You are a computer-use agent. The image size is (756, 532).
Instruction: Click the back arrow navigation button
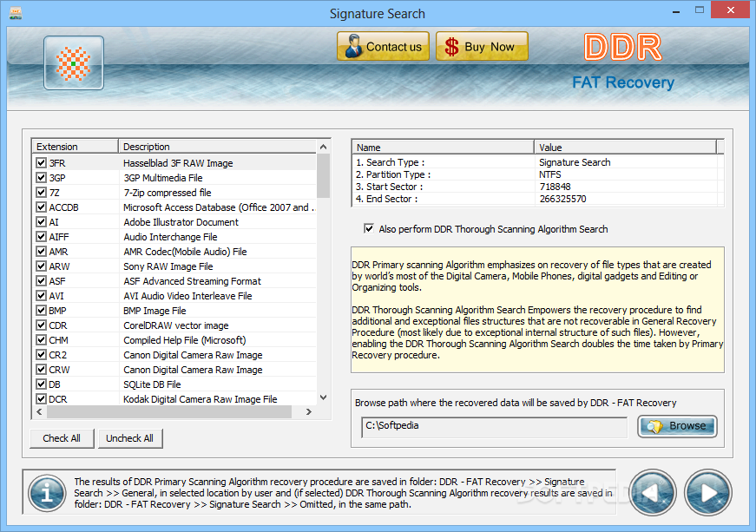tap(653, 493)
